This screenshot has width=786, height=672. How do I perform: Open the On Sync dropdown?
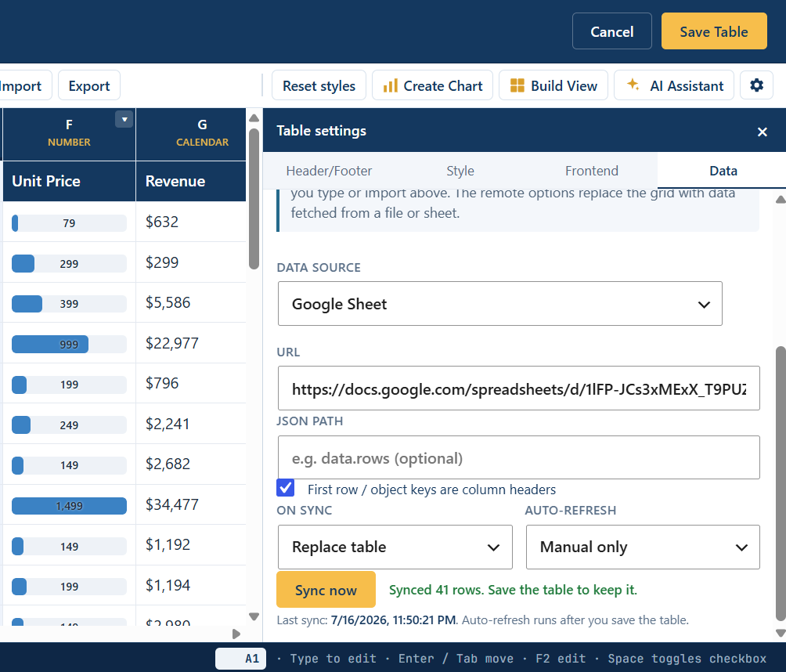coord(395,547)
